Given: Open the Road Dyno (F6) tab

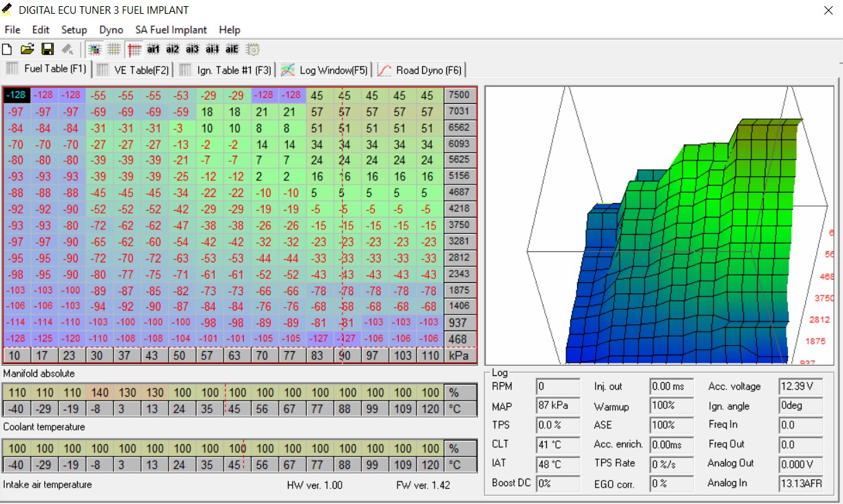Looking at the screenshot, I should point(420,70).
